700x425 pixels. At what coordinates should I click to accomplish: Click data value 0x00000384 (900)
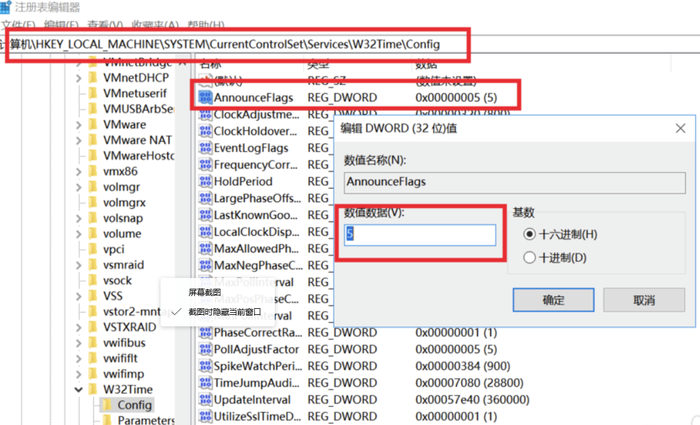pyautogui.click(x=462, y=366)
